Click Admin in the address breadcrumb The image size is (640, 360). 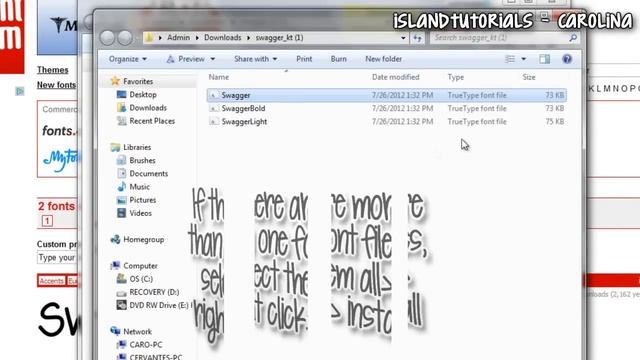pos(178,38)
